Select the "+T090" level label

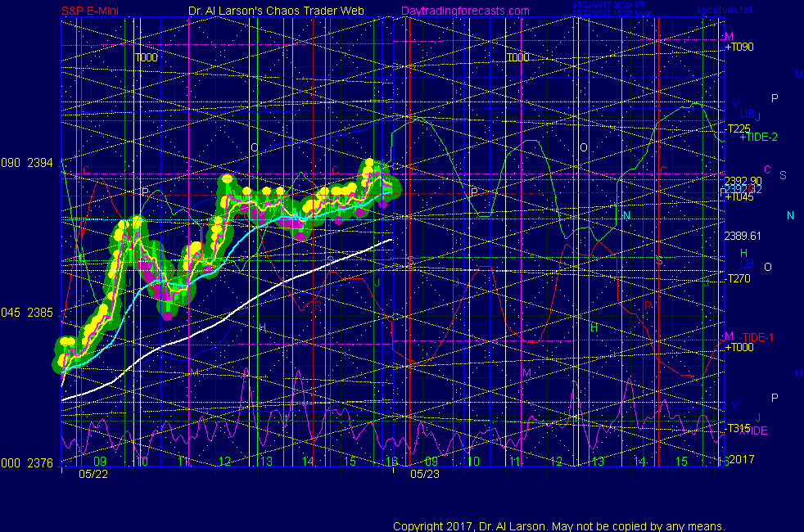tap(739, 47)
